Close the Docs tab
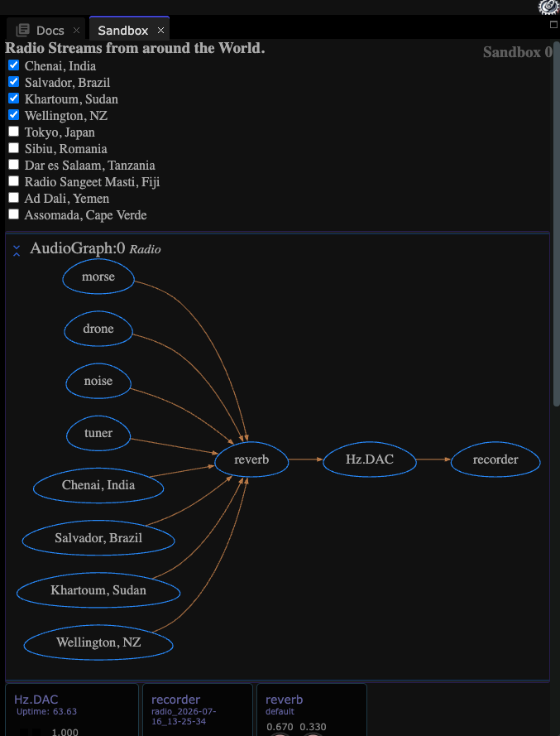The width and height of the screenshot is (560, 736). 76,31
